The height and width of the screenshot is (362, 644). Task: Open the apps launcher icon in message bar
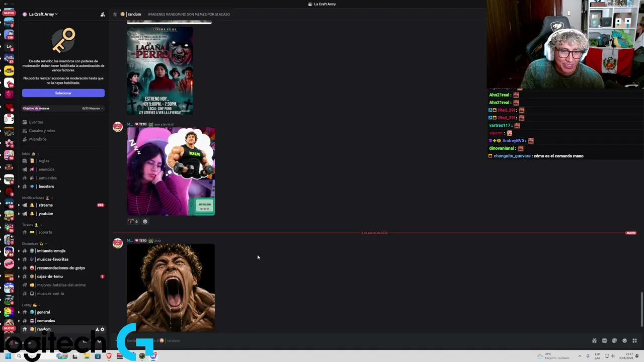tap(634, 341)
